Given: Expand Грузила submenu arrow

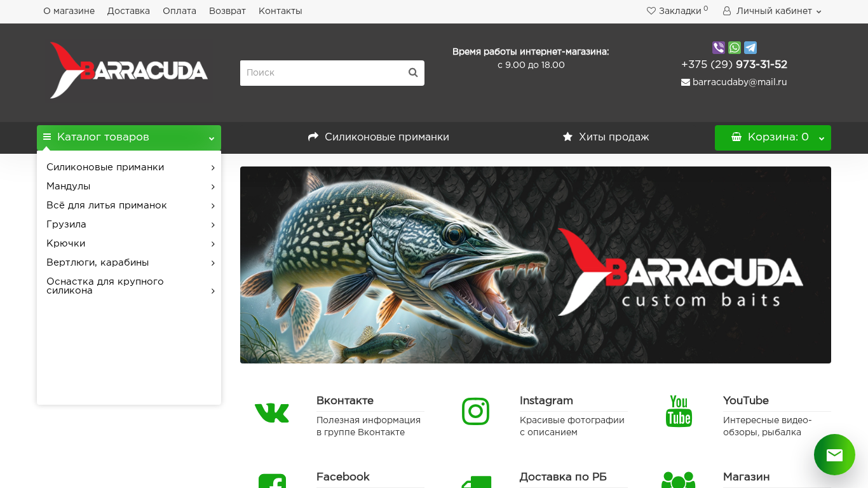Looking at the screenshot, I should click(213, 225).
